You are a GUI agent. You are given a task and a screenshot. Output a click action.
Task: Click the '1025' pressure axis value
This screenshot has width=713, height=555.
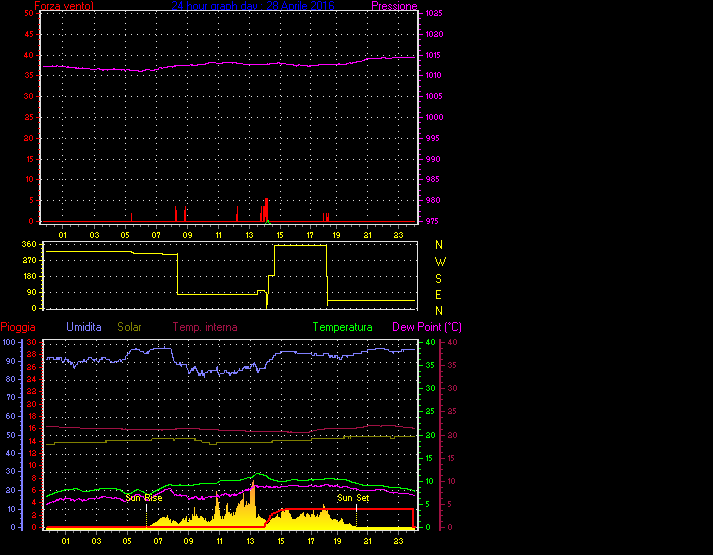pos(434,13)
